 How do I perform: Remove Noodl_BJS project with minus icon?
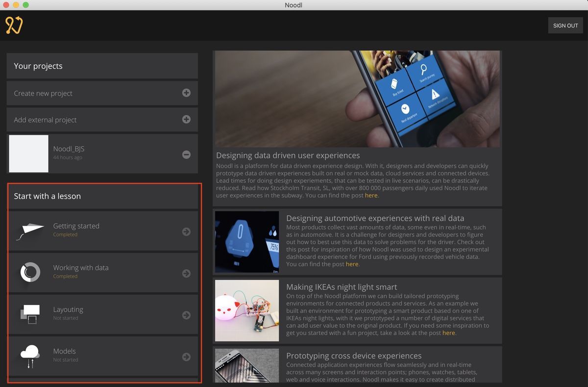point(186,154)
